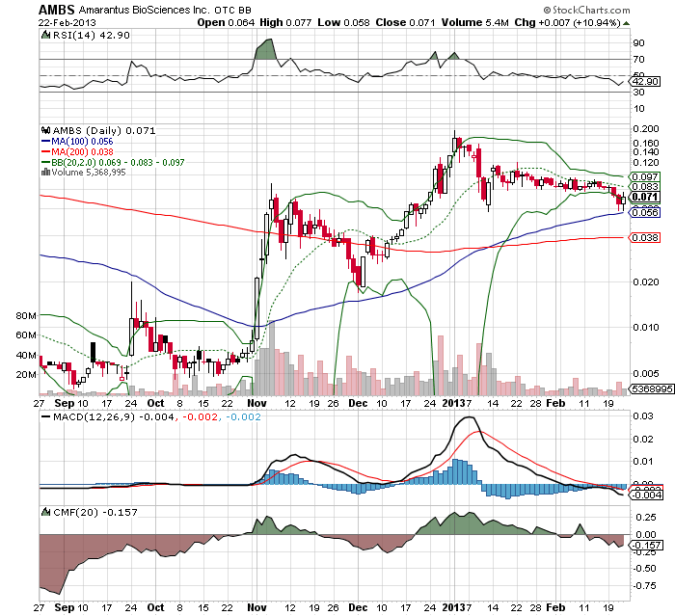Click the CMF(20) -0.157 legend text
This screenshot has height=616, width=675.
[x=95, y=512]
